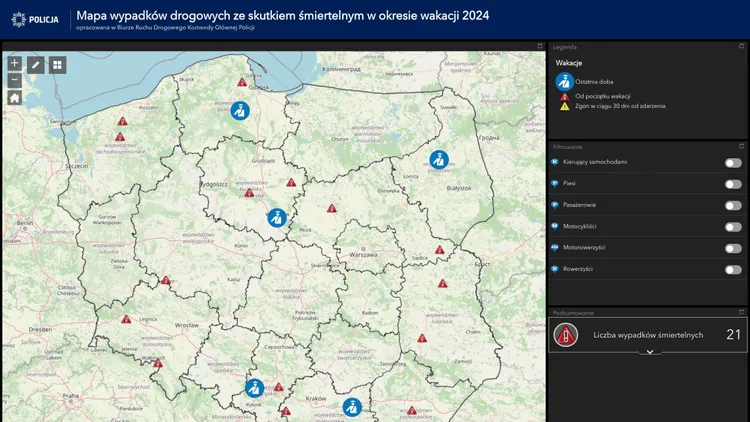Screen dimensions: 750x422
Task: Zoom out of the map with minus button
Action: (14, 80)
